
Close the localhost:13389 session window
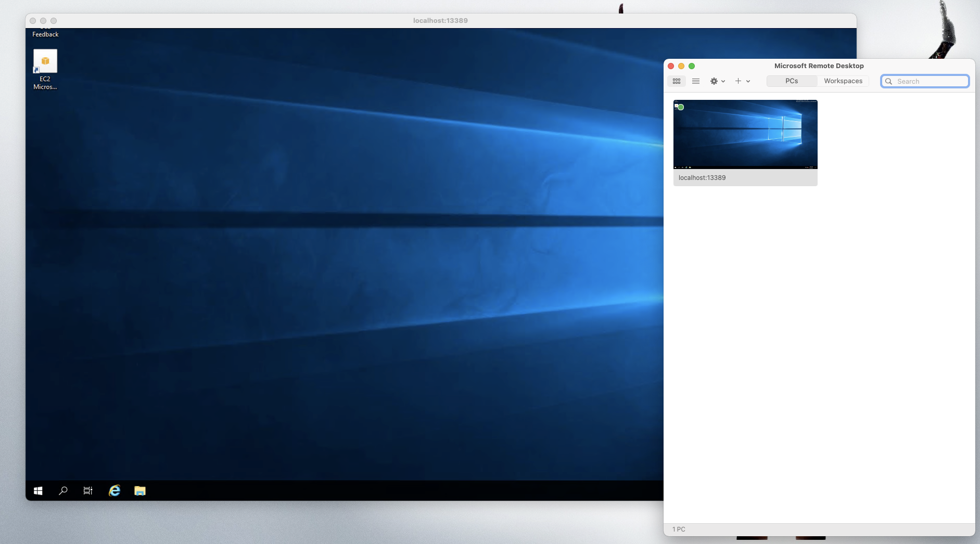pyautogui.click(x=33, y=21)
